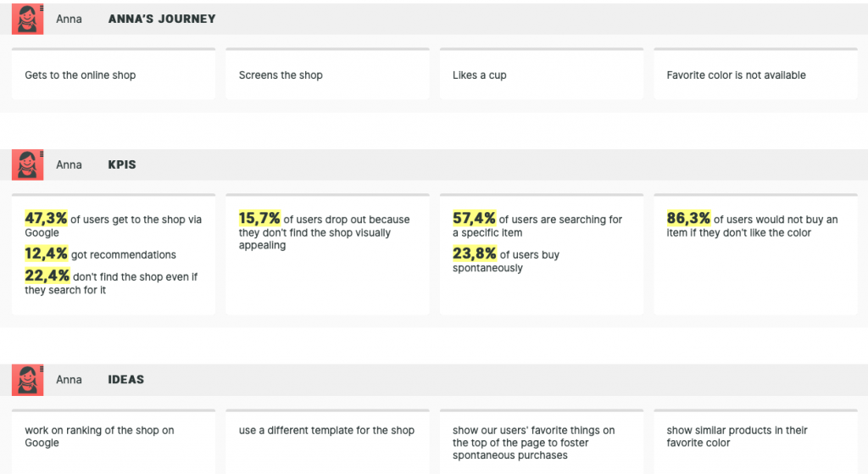
Task: Click Anna's avatar icon in KPIs row
Action: pos(27,165)
